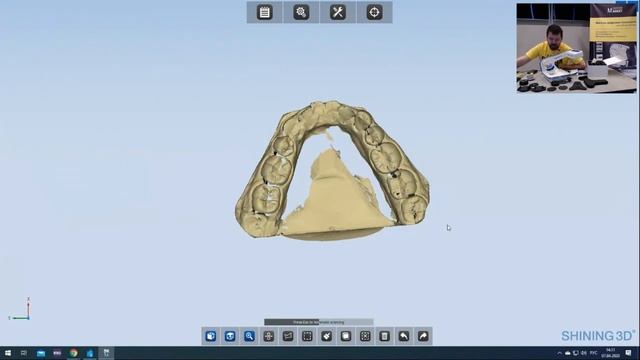Viewport: 640px width, 360px height.
Task: Open the File Explorer taskbar icon
Action: tap(41, 353)
